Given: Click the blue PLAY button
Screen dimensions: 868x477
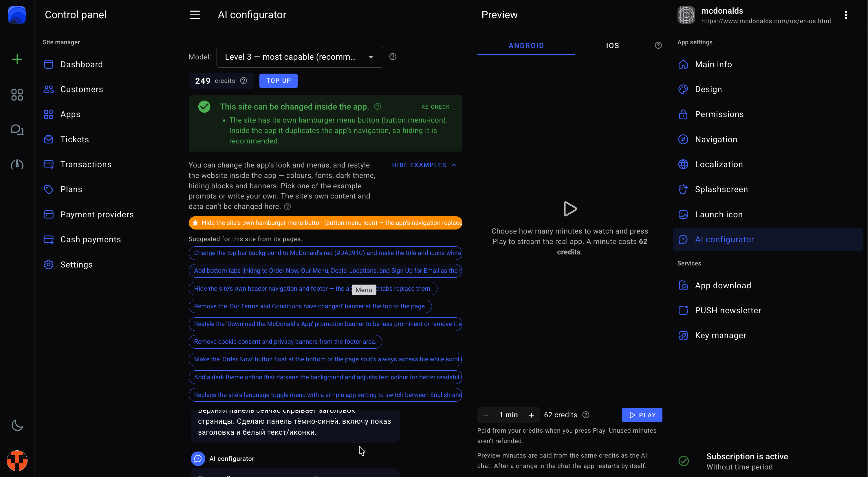Looking at the screenshot, I should [x=642, y=415].
